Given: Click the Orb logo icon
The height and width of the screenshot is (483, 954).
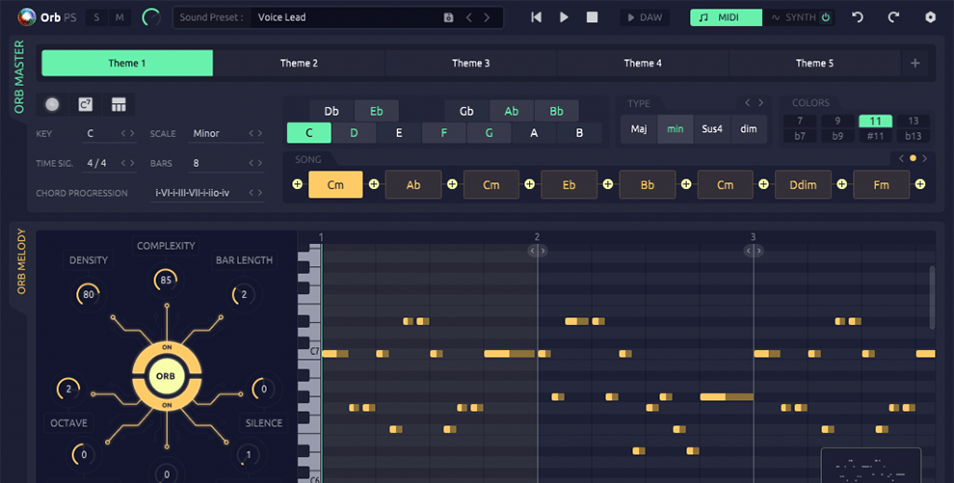Looking at the screenshot, I should [x=26, y=17].
